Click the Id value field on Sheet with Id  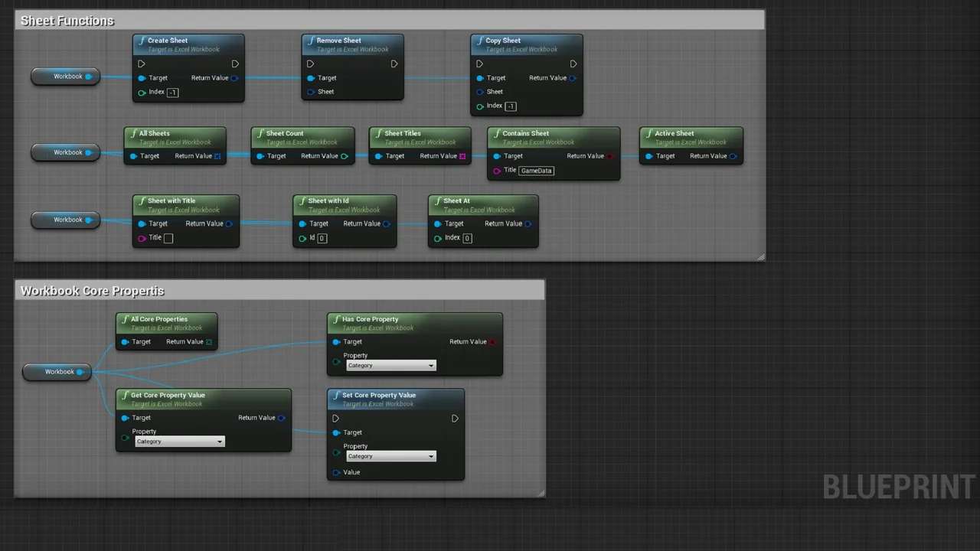coord(322,238)
